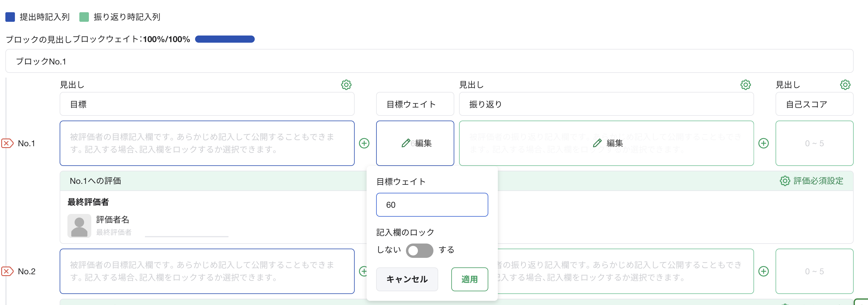Image resolution: width=868 pixels, height=305 pixels.
Task: Click the plus icon after the No.1 目標 field
Action: coord(364,143)
